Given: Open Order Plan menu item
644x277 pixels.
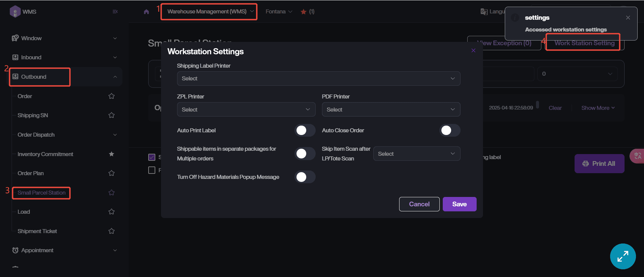Looking at the screenshot, I should pyautogui.click(x=31, y=173).
